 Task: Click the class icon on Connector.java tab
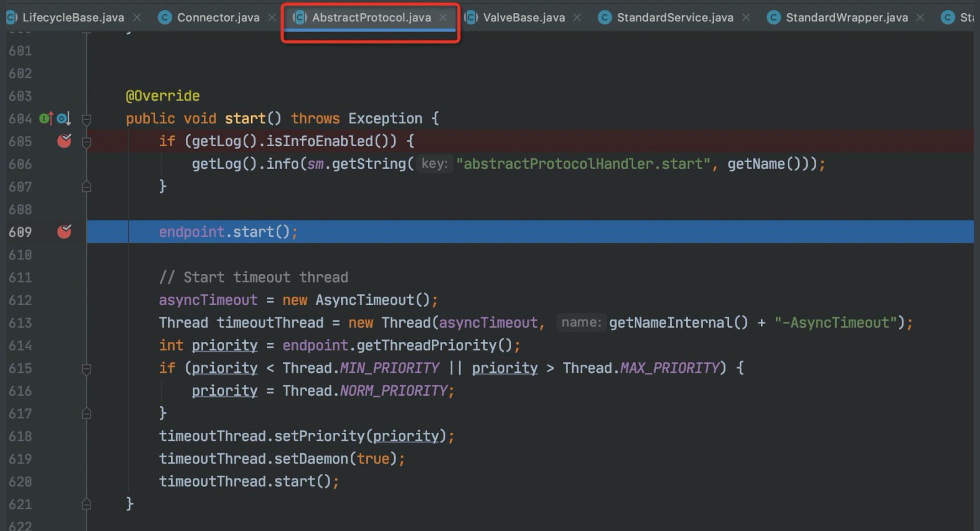pyautogui.click(x=165, y=18)
